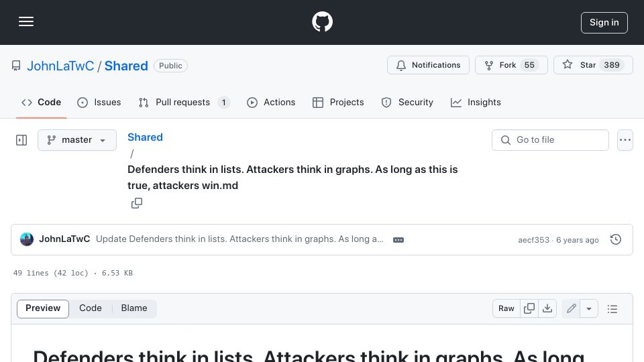
Task: View file history clock icon
Action: (x=615, y=240)
